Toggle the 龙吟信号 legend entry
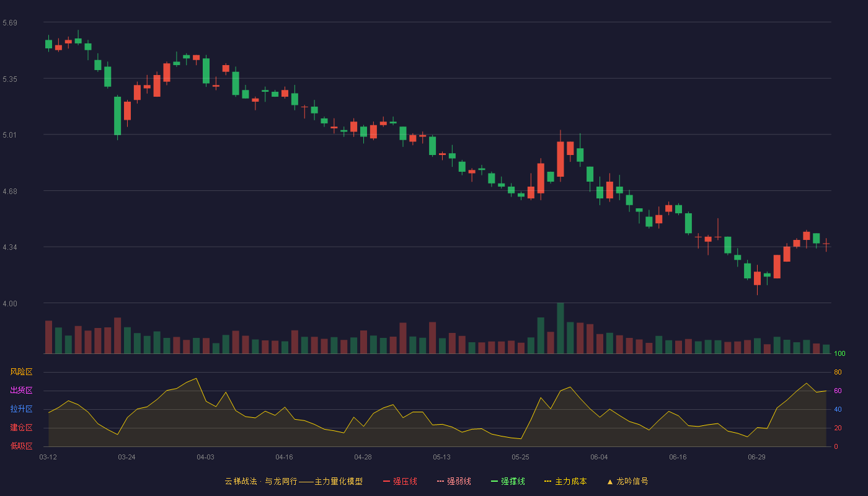The width and height of the screenshot is (868, 496). pos(627,481)
